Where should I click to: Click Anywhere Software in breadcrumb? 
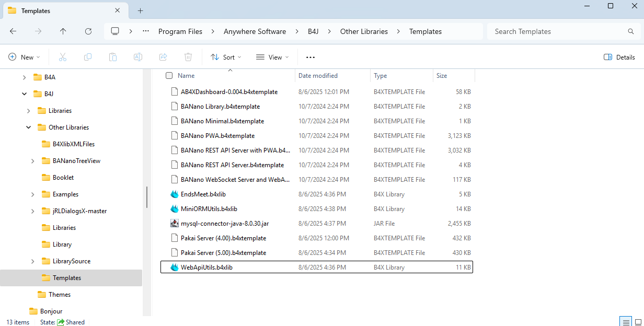[255, 31]
